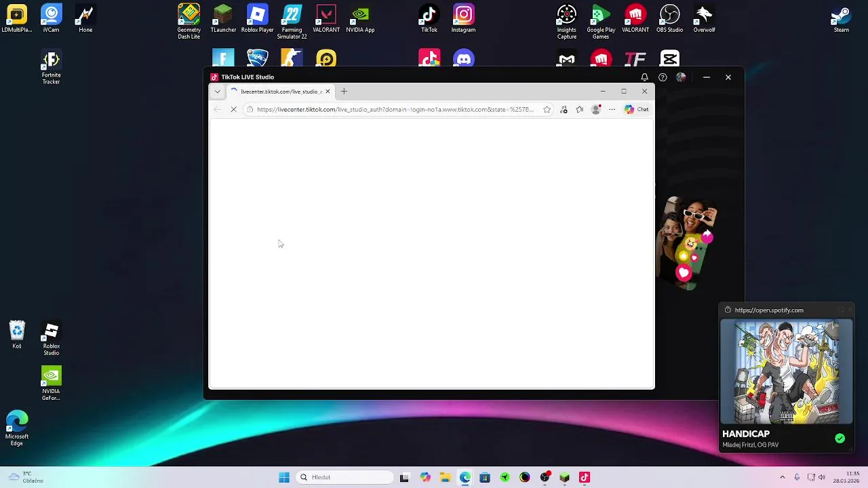Open a new browser tab
The width and height of the screenshot is (868, 488).
pos(344,91)
